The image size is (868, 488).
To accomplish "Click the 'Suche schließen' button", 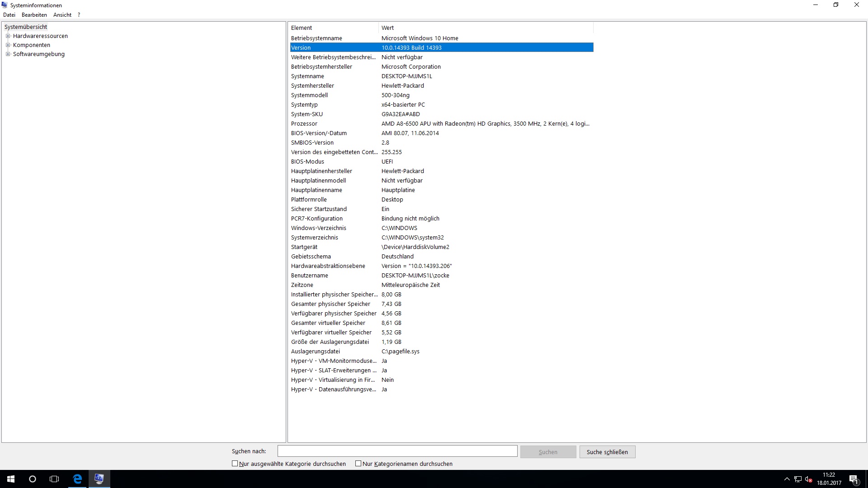I will (x=607, y=452).
